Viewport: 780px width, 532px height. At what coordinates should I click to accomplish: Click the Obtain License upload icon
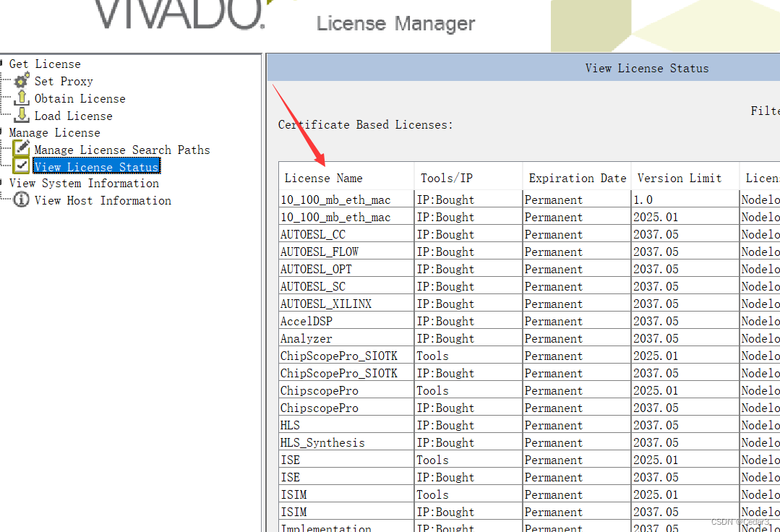pyautogui.click(x=22, y=98)
